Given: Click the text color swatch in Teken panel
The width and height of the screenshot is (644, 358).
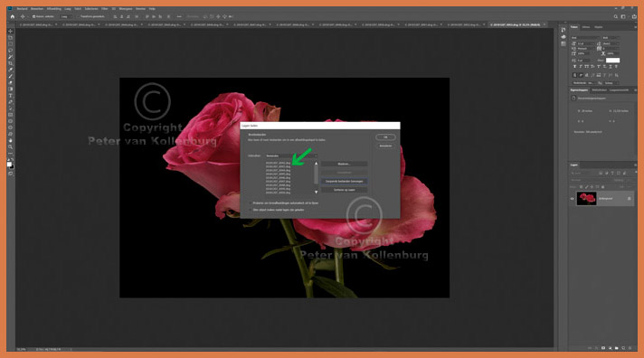Looking at the screenshot, I should pyautogui.click(x=612, y=61).
